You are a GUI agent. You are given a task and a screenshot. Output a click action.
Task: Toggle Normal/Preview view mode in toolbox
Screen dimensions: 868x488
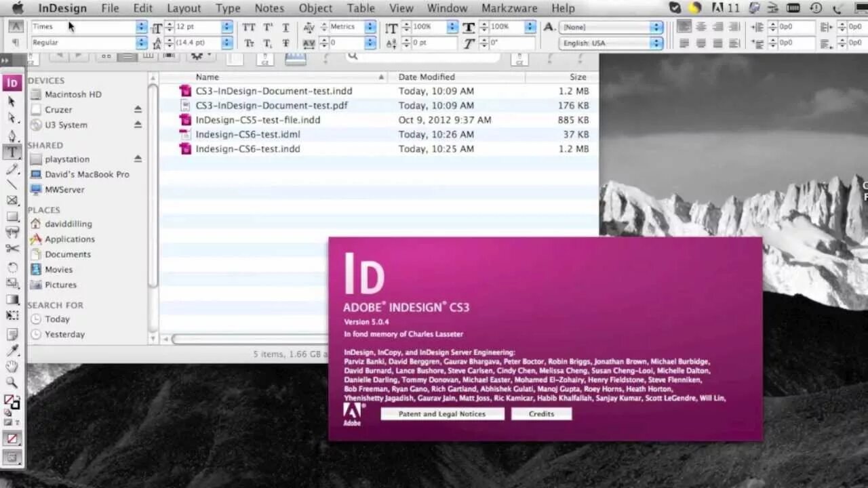tap(12, 457)
